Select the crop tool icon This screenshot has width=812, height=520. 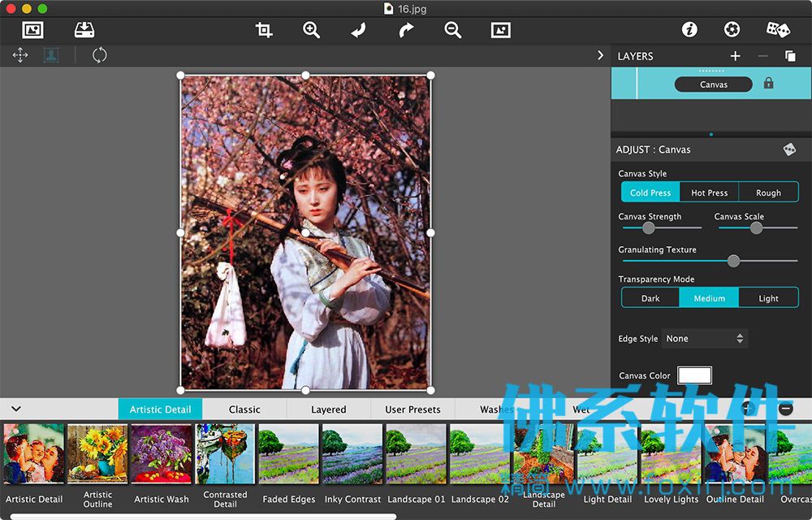tap(264, 30)
